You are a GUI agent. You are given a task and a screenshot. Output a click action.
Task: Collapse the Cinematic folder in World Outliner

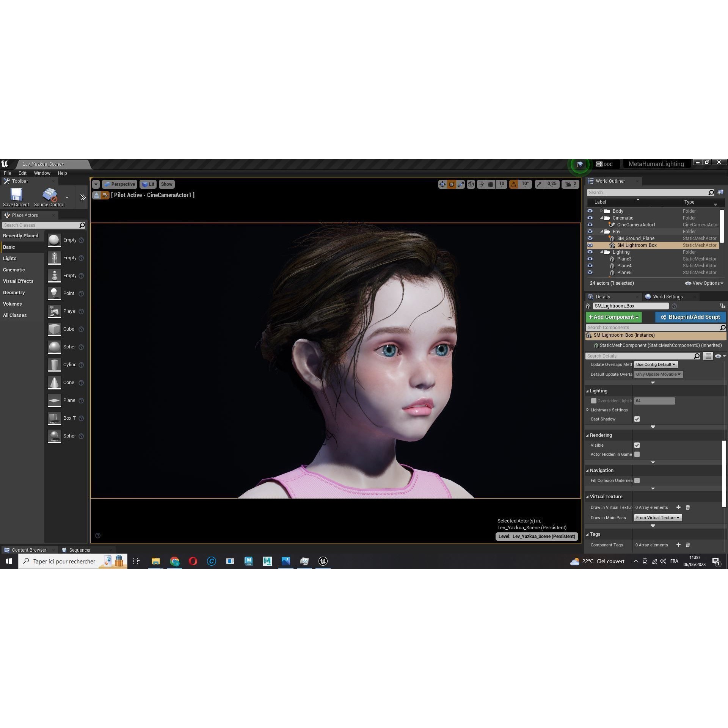tap(601, 218)
